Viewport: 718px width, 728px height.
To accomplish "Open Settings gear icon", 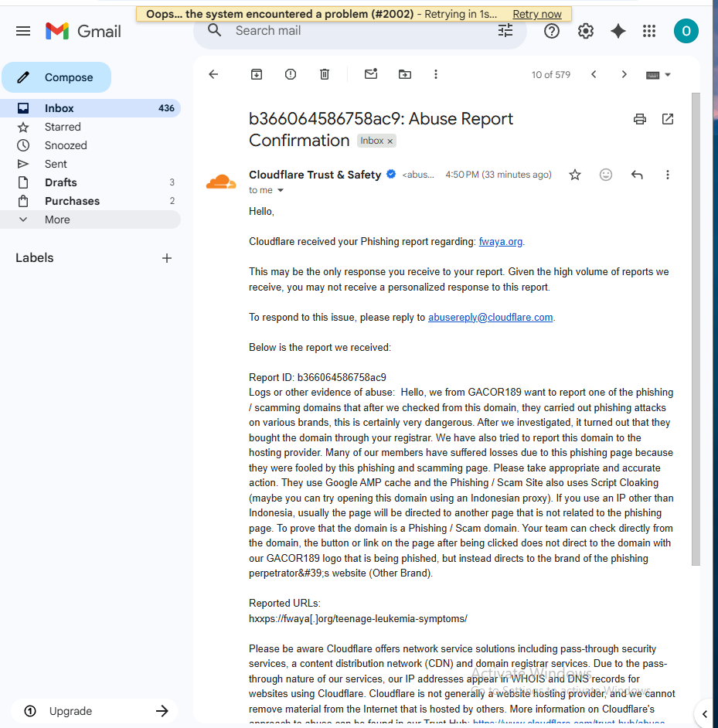I will (x=586, y=31).
